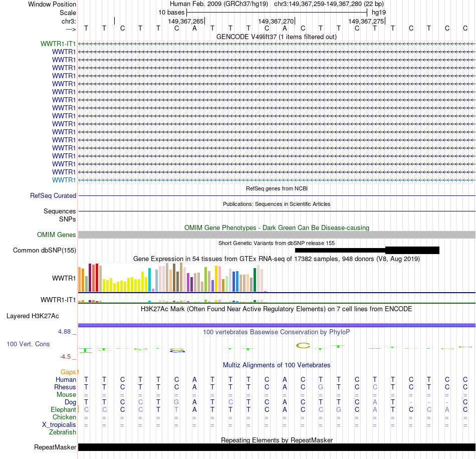The image size is (476, 459).
Task: Click the black RepeatMasker element bar
Action: 277,447
